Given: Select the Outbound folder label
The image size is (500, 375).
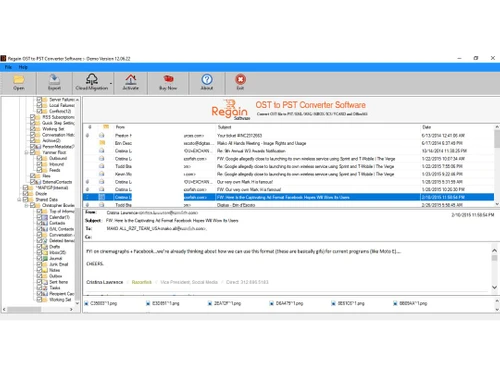Looking at the screenshot, I should (x=58, y=158).
